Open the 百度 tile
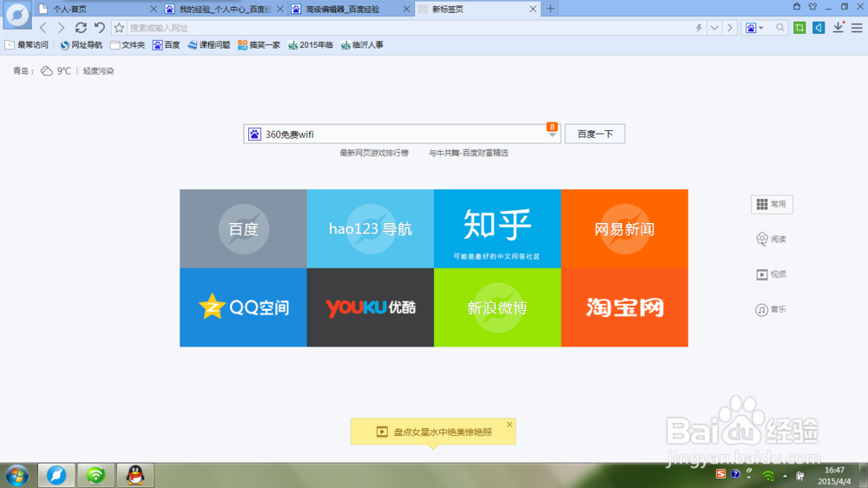Viewport: 868px width, 488px height. [243, 228]
